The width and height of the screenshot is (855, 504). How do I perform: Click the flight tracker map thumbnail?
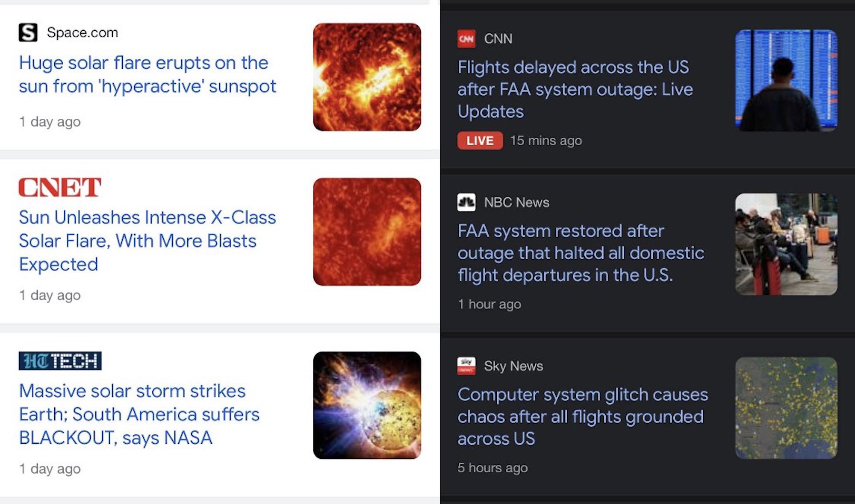click(786, 408)
